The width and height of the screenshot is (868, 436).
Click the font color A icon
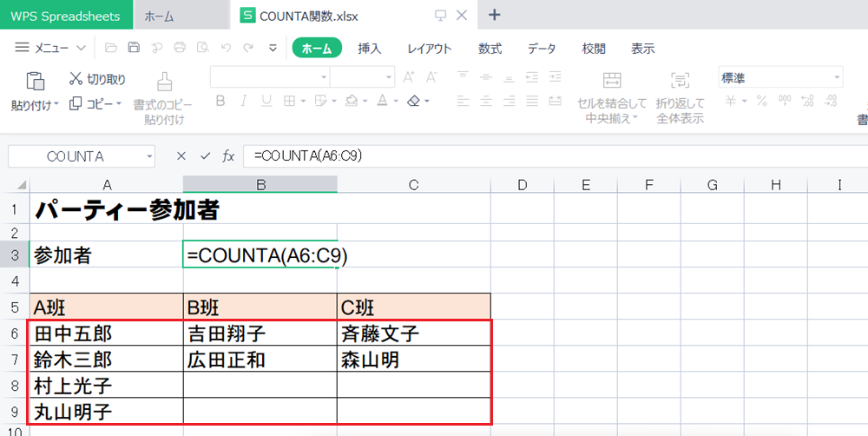pyautogui.click(x=382, y=101)
